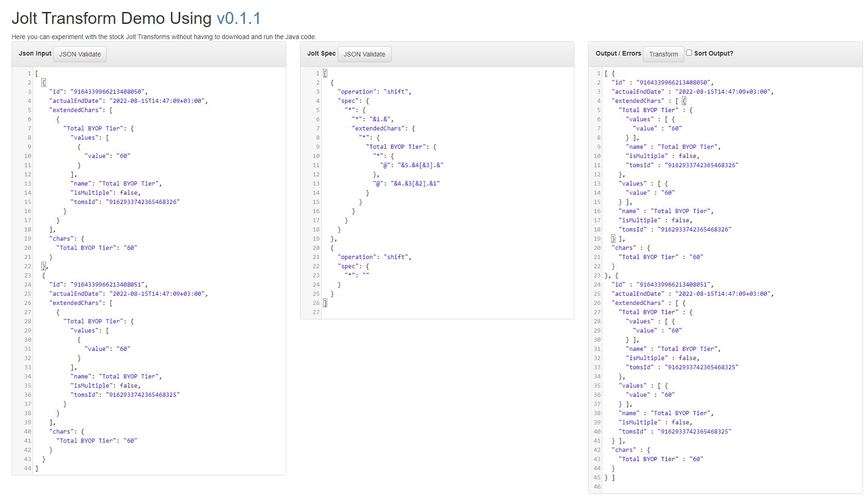This screenshot has width=868, height=496.
Task: Click empty line 46 in Output editor
Action: click(732, 487)
